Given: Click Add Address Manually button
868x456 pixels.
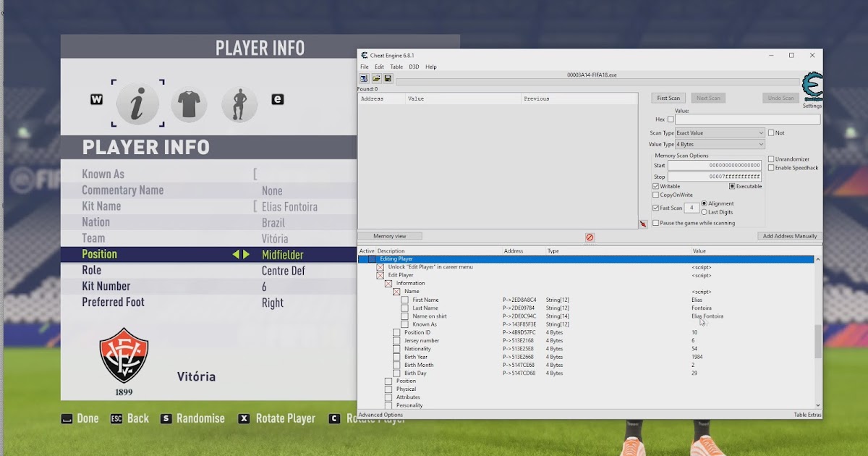Looking at the screenshot, I should (x=790, y=236).
